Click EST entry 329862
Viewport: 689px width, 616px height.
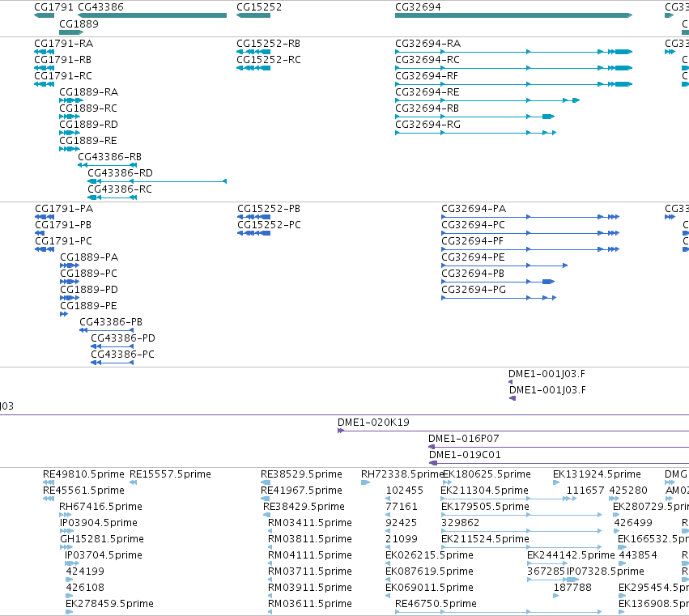[460, 523]
